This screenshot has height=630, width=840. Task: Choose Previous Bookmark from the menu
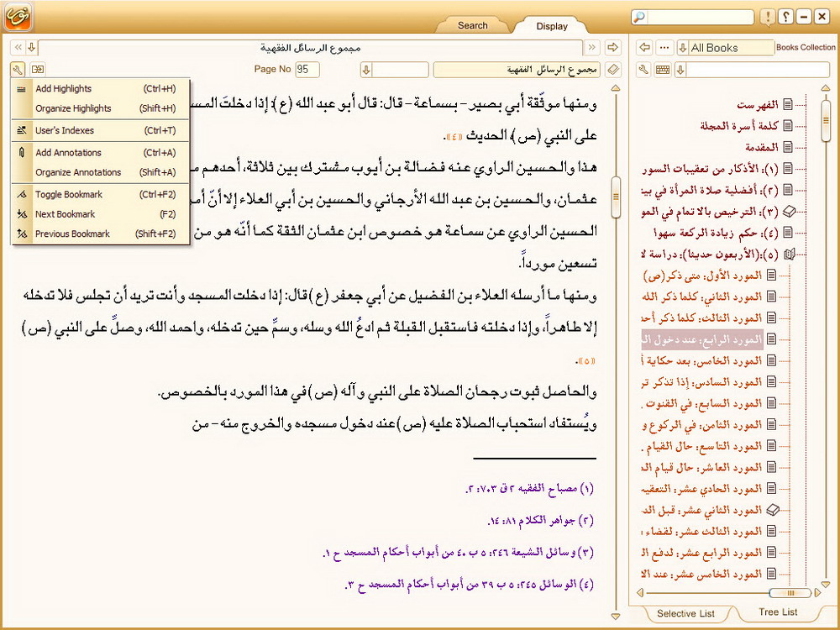101,234
